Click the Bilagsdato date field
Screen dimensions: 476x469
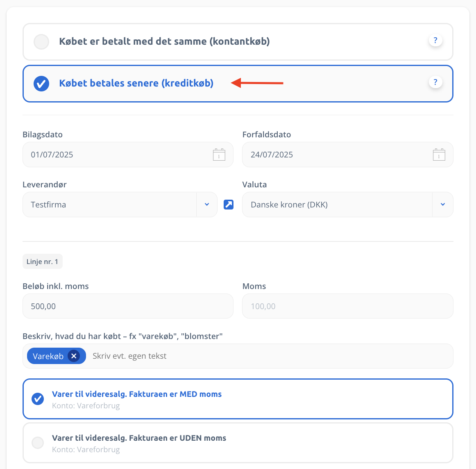tap(128, 155)
